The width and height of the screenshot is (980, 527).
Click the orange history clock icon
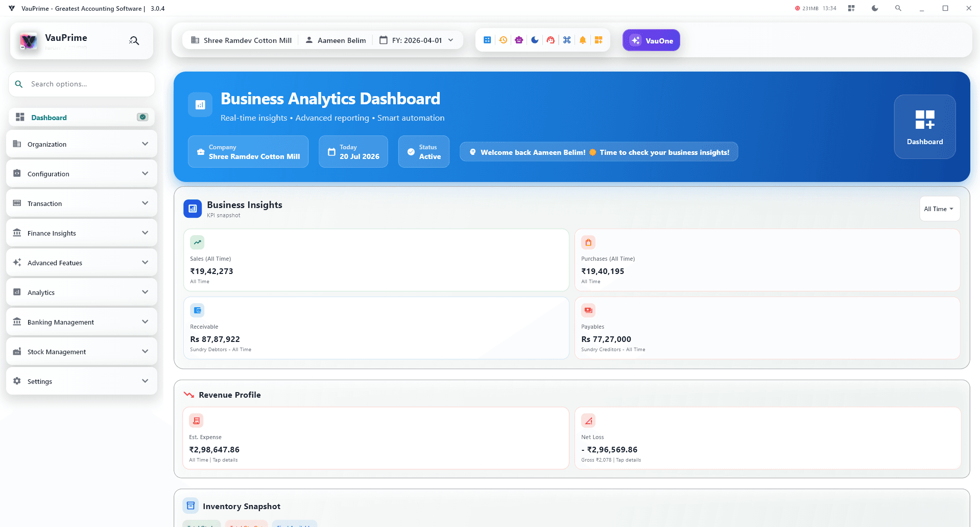point(503,40)
